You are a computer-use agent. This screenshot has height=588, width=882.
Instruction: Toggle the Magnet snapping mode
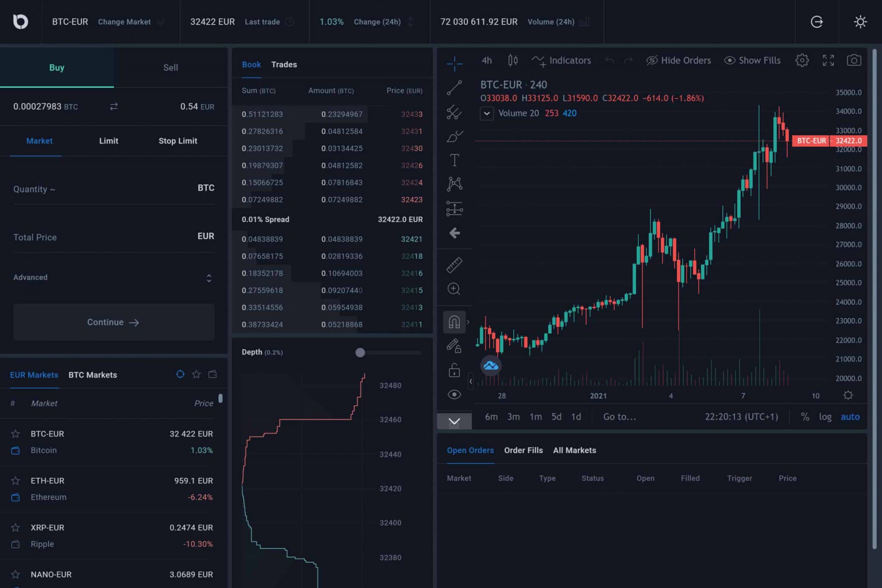[x=454, y=321]
